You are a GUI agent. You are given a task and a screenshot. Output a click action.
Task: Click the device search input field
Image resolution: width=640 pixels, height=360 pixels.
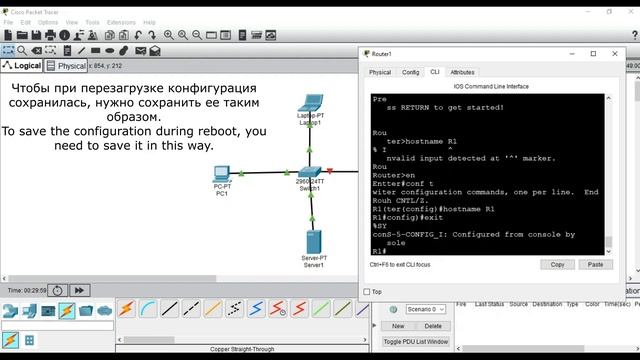pos(58,325)
